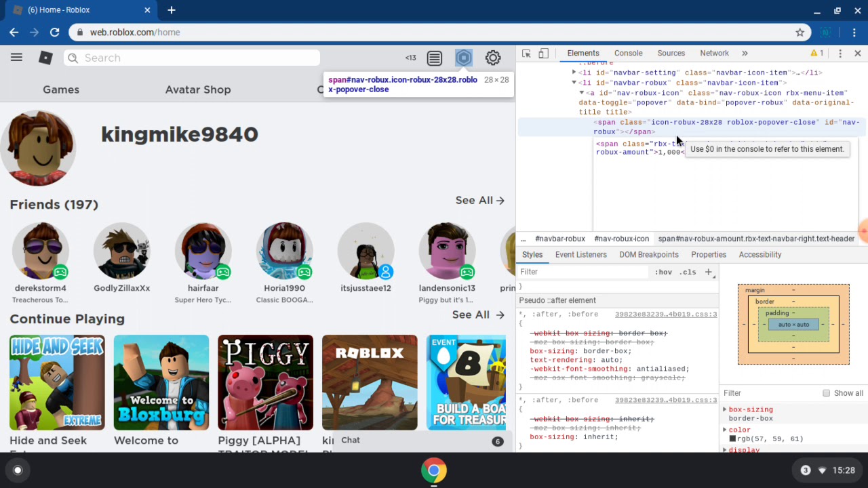Show more DevTools tabs with the chevron
Image resolution: width=868 pixels, height=488 pixels.
pos(745,54)
